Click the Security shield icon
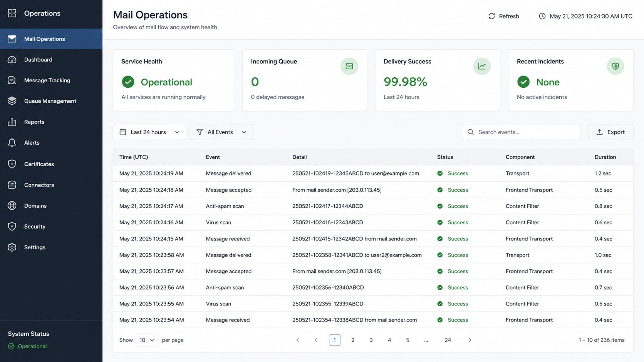The image size is (644, 362). 12,227
